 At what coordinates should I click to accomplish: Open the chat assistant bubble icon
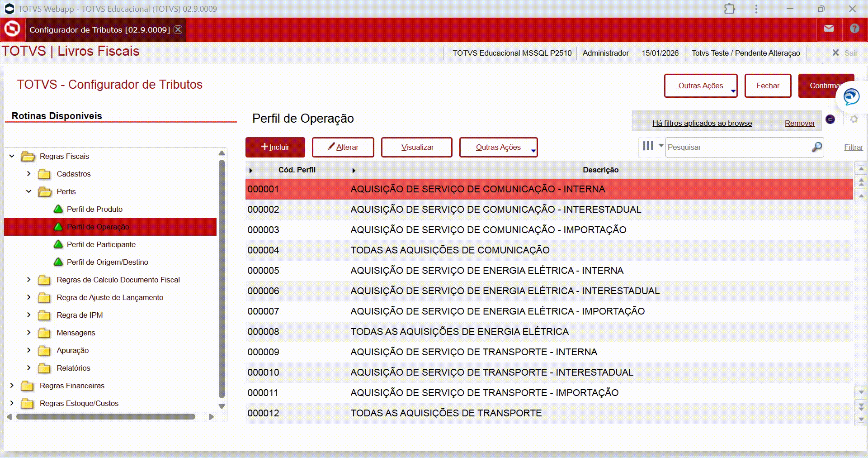click(851, 96)
